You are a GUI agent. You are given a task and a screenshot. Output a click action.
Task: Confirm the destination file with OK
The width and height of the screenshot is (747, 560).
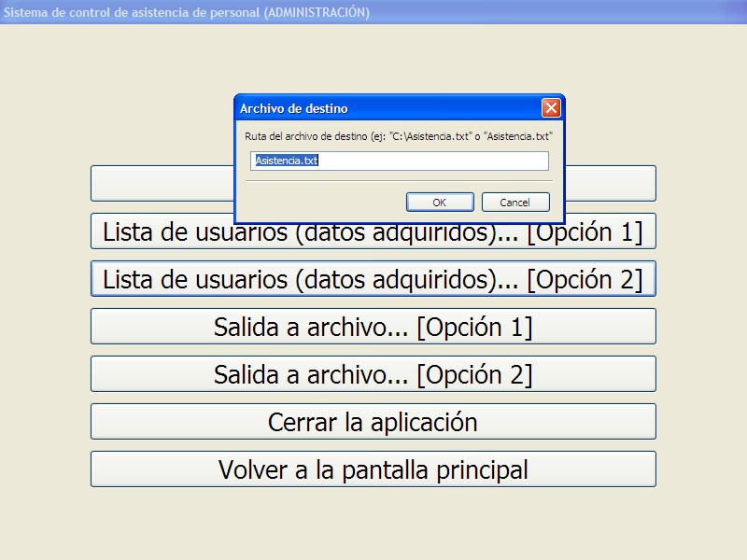tap(439, 202)
